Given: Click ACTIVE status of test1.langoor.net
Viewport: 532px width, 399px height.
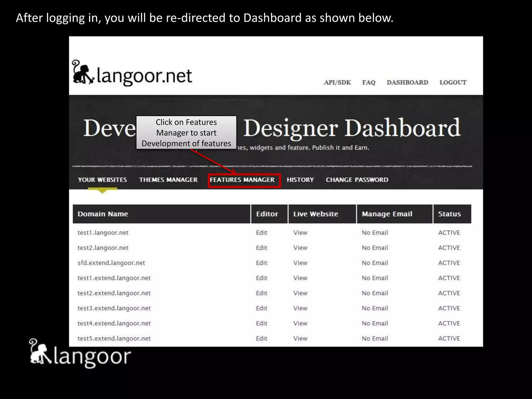Looking at the screenshot, I should (449, 233).
